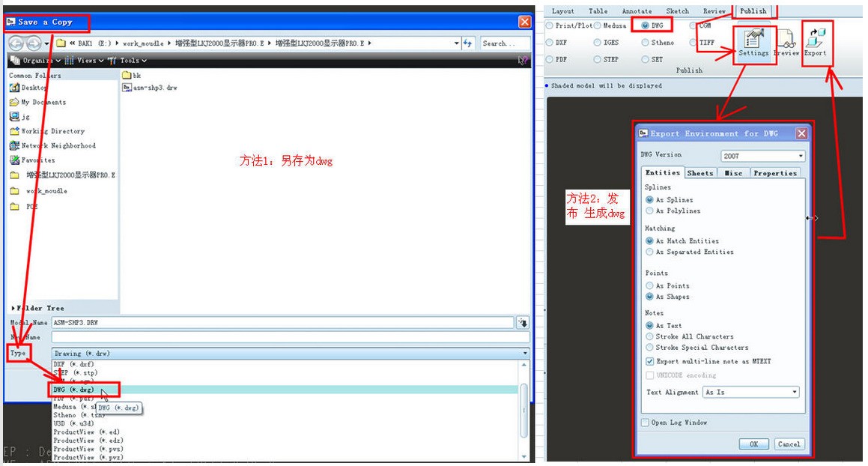Select the PDF publish radio button

[549, 59]
